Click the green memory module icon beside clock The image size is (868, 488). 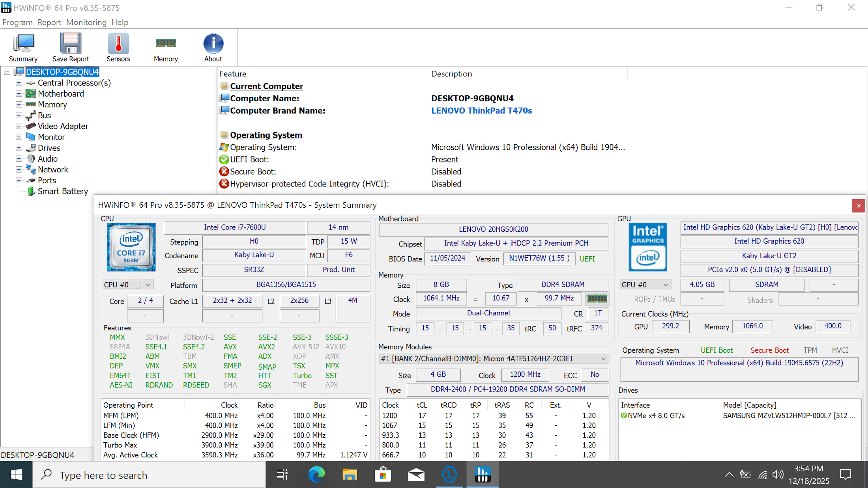[x=597, y=298]
